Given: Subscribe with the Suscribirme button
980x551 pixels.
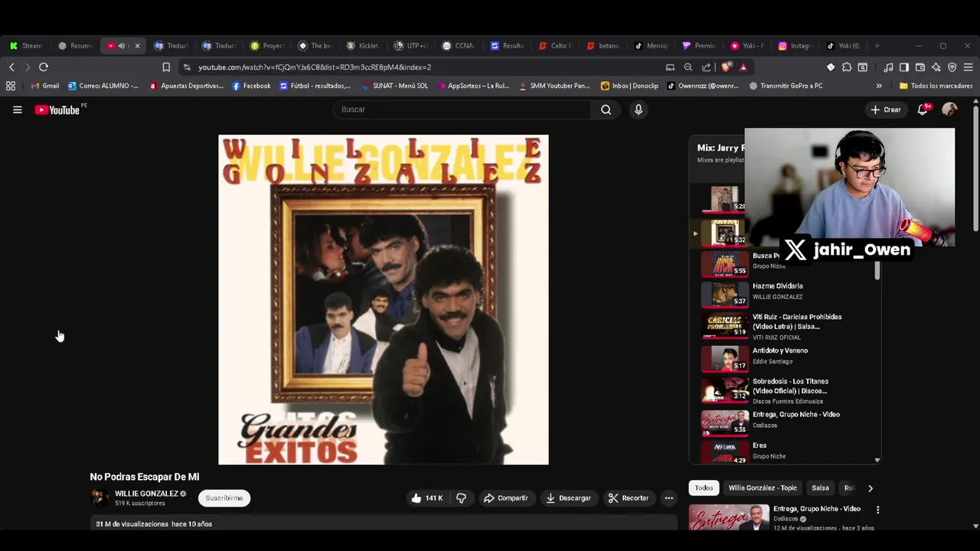Looking at the screenshot, I should 224,498.
